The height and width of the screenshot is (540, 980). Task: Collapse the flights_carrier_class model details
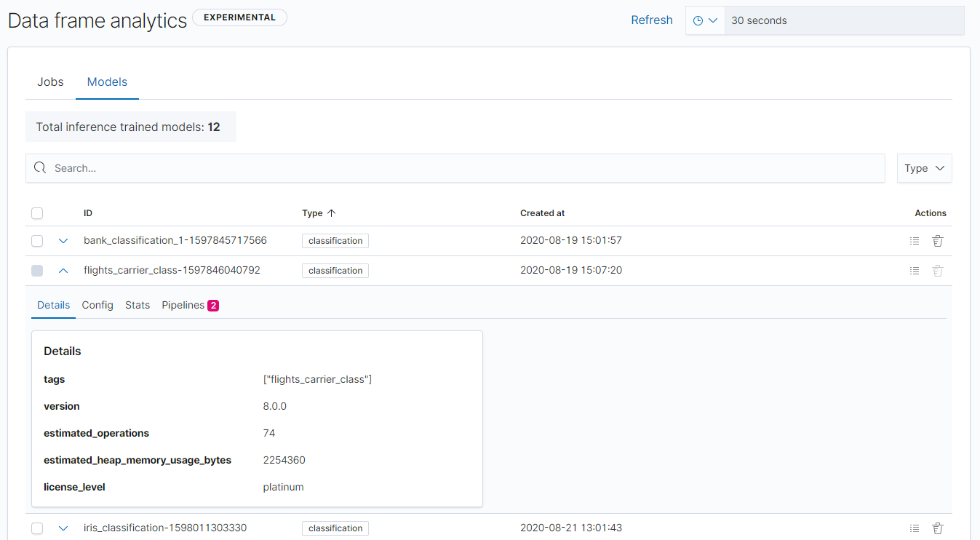63,270
